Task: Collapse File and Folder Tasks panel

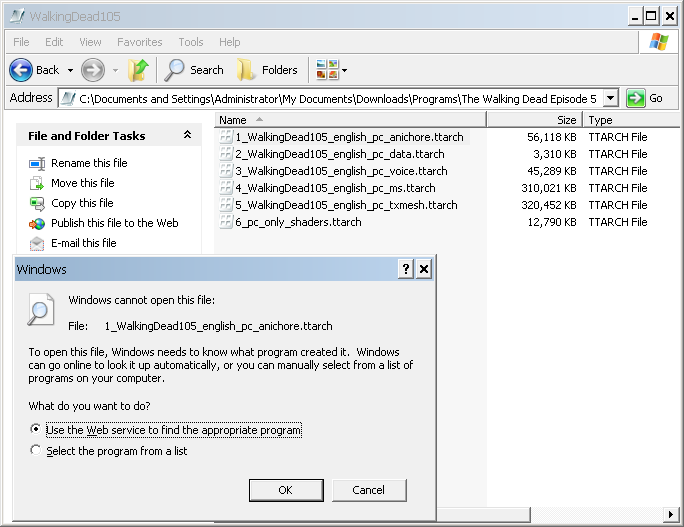Action: (x=187, y=135)
